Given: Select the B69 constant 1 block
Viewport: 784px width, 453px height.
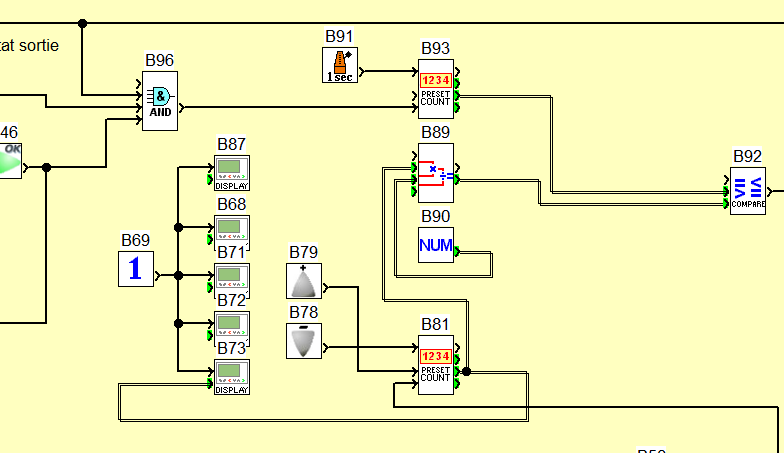Looking at the screenshot, I should coord(136,269).
